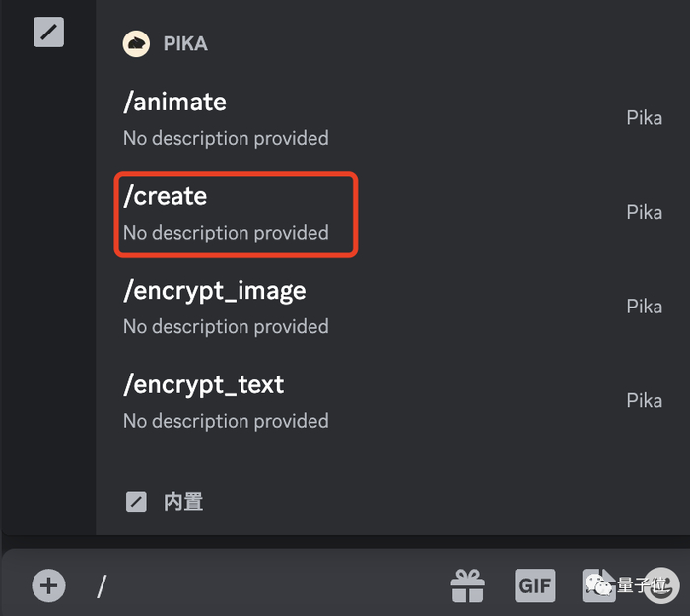690x616 pixels.
Task: Select the /animate command
Action: pos(174,102)
